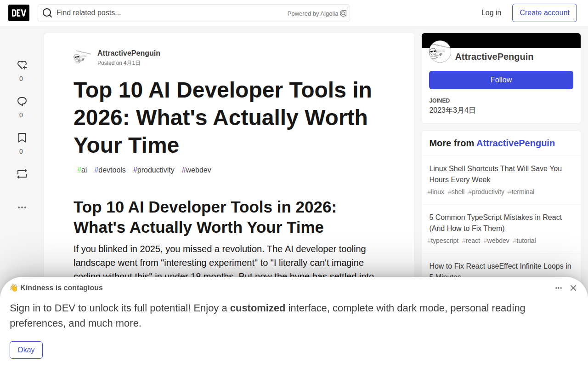Click the #typescript tag in sidebar
The height and width of the screenshot is (368, 588).
click(x=443, y=241)
